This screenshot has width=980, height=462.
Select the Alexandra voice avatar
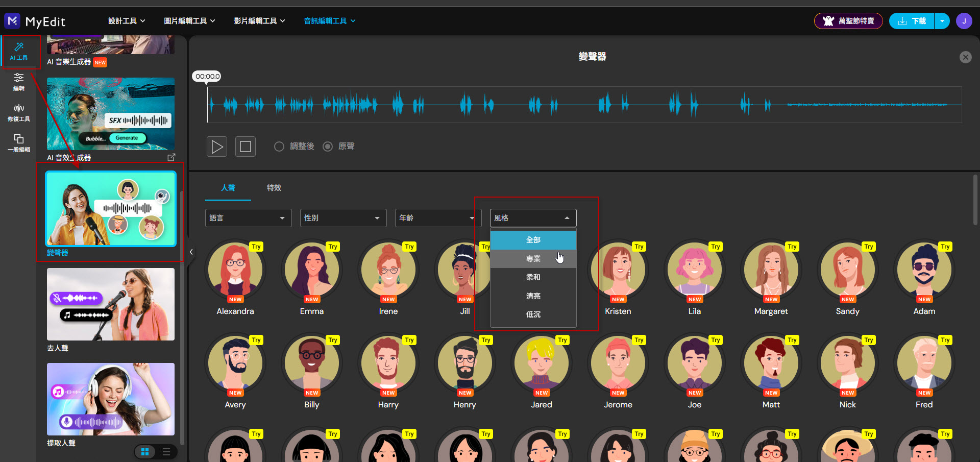pyautogui.click(x=235, y=270)
